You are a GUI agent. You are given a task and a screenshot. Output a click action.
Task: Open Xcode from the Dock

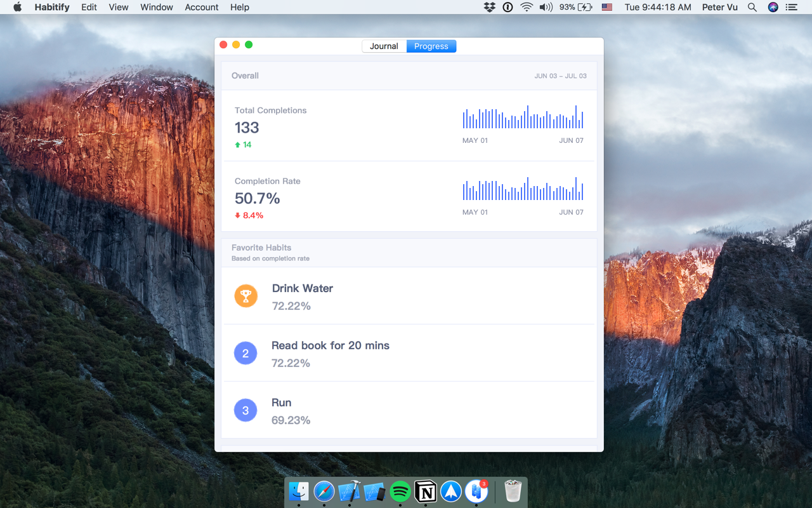click(350, 491)
